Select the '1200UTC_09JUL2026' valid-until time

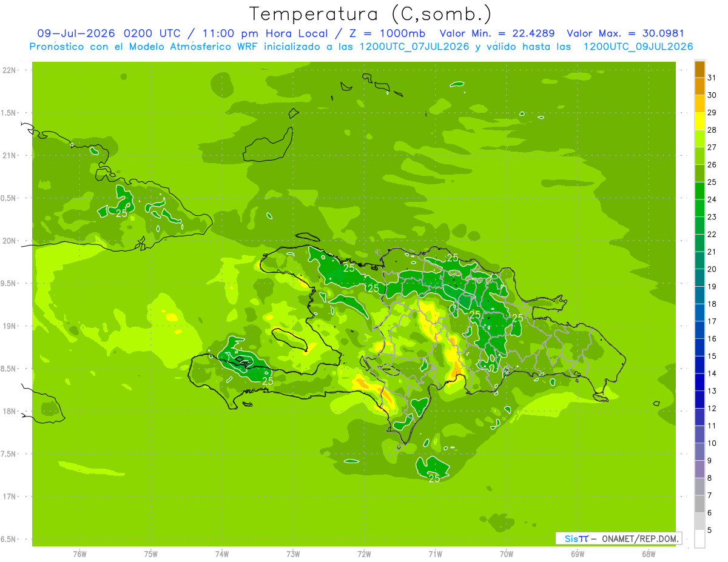[x=638, y=47]
